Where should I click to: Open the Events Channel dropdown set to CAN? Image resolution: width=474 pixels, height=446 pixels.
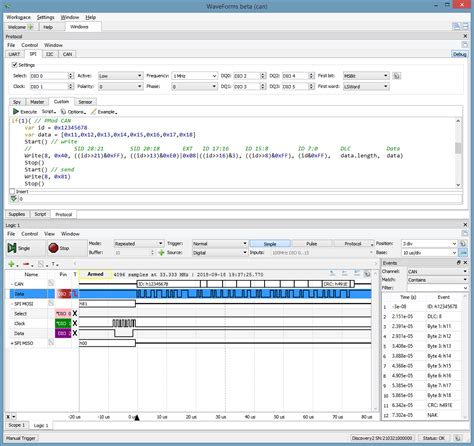(437, 271)
